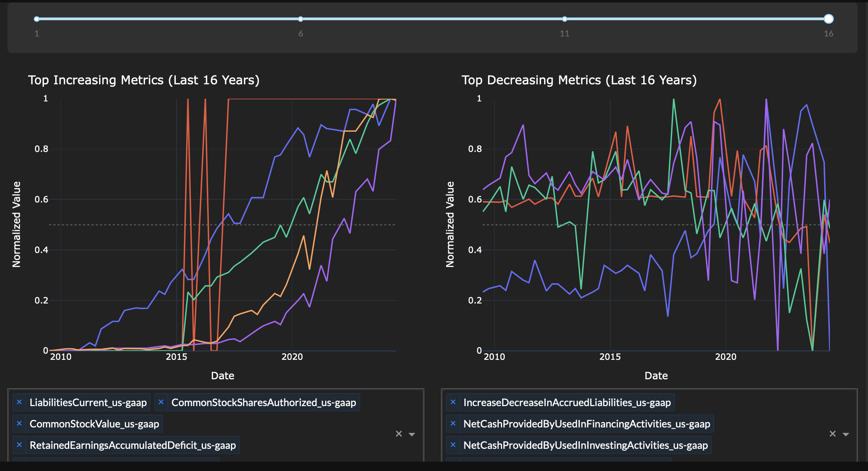
Task: Remove the IncreaseDecreaseInAccruedLiabilities_us-gaap tag
Action: [453, 402]
